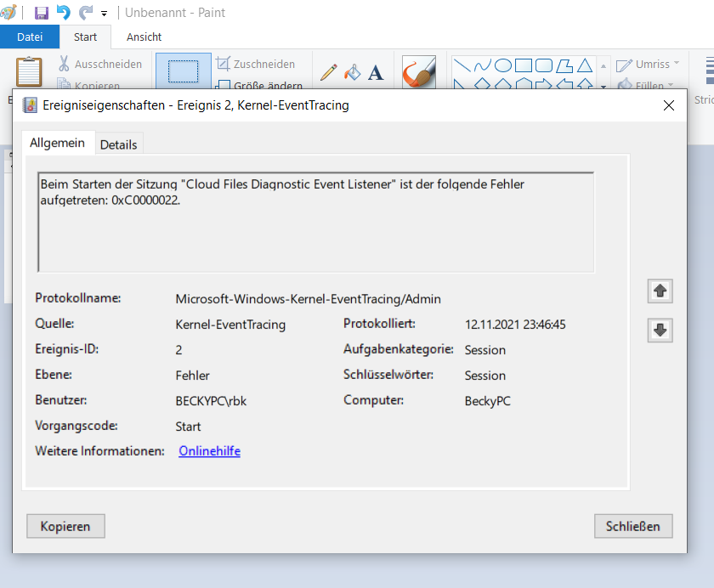Click the Strichstärke line thickness icon
This screenshot has width=714, height=588.
709,71
